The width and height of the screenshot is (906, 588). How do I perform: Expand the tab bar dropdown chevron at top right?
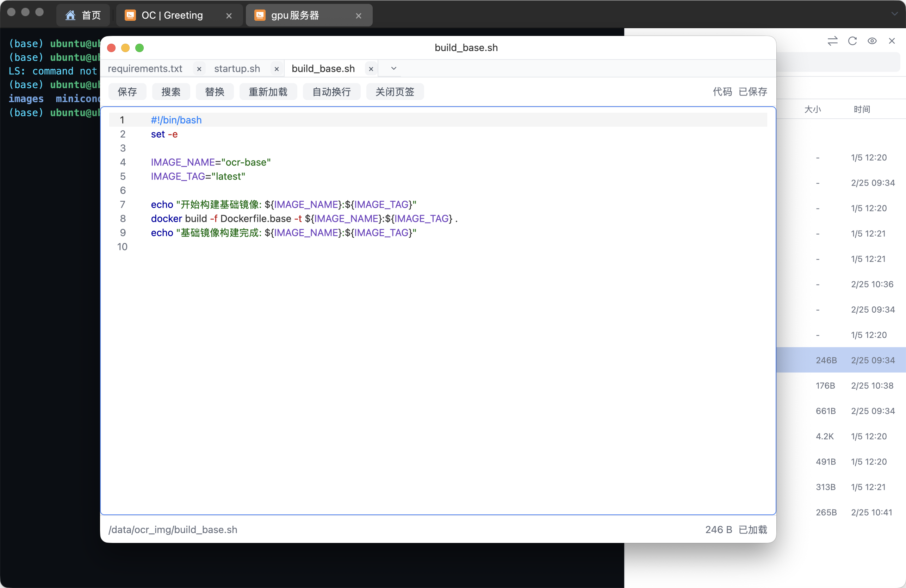[x=894, y=14]
